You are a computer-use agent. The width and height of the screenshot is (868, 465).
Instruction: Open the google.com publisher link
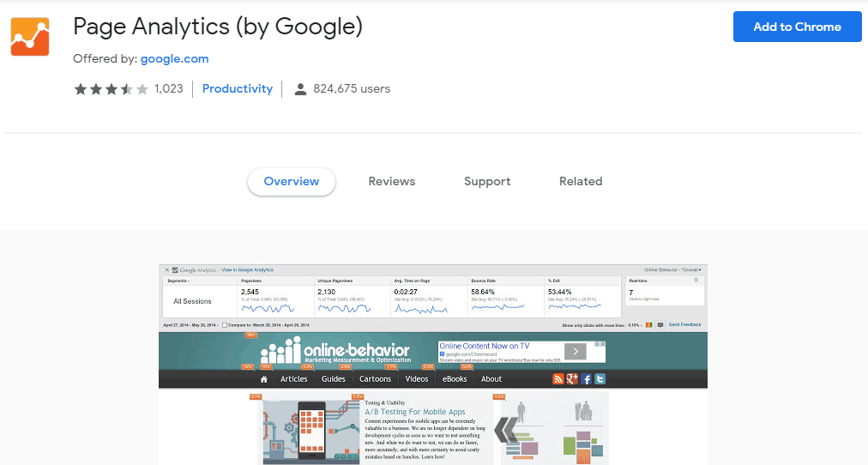pos(174,58)
